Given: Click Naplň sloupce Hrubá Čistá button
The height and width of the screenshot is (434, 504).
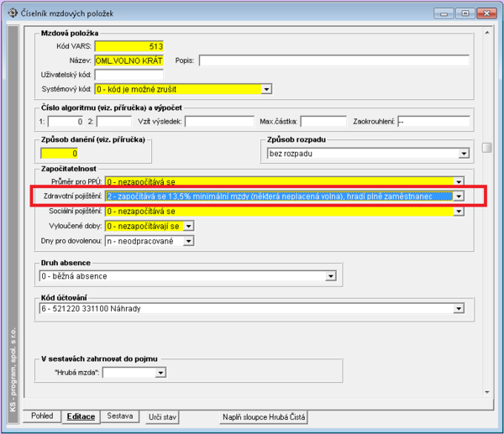Looking at the screenshot, I should click(x=264, y=417).
